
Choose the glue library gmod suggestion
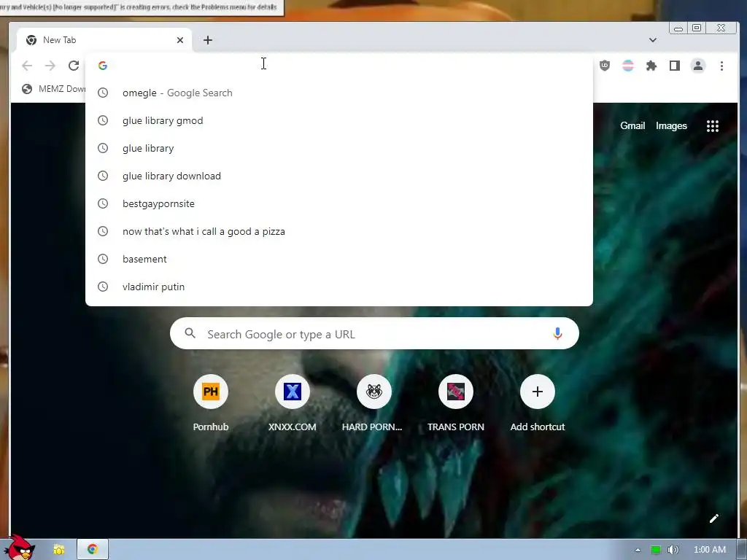pos(339,120)
